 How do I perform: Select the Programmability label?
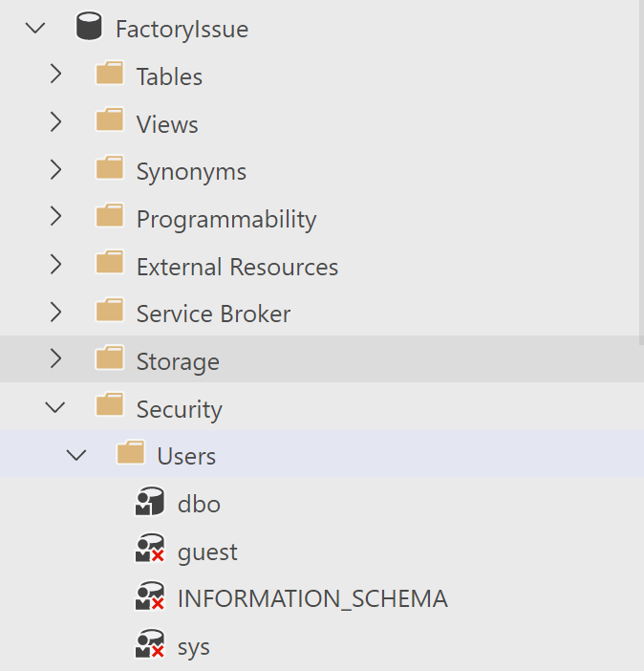[226, 220]
